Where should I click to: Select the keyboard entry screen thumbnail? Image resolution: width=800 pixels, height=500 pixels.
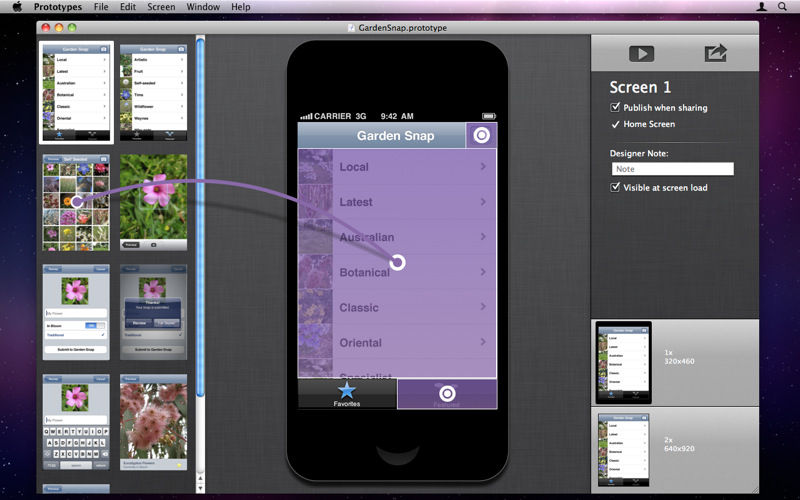77,422
